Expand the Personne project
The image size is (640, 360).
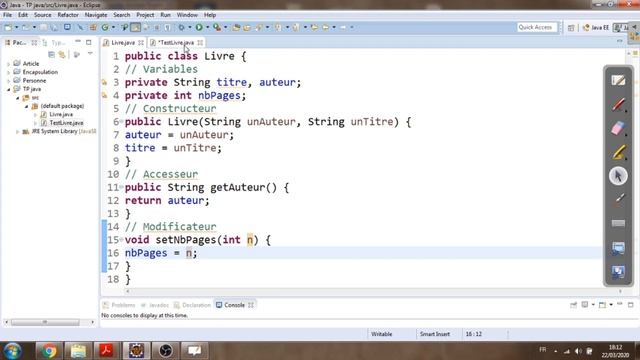coord(9,81)
